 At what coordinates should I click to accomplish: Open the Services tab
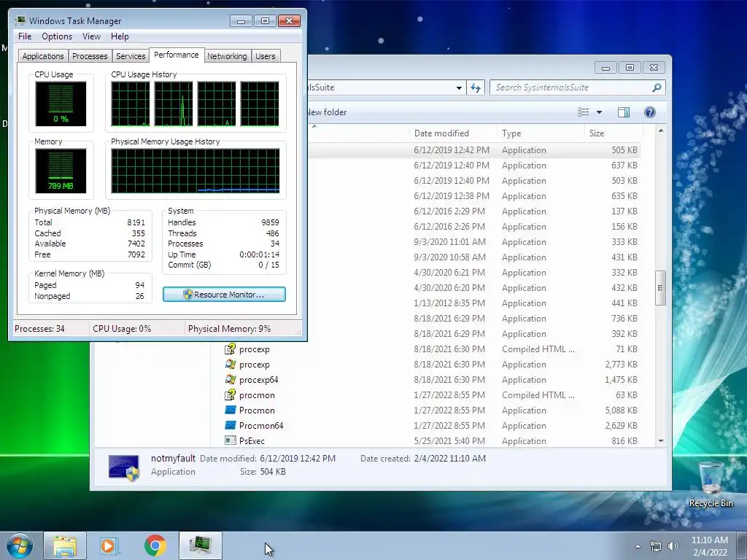131,56
